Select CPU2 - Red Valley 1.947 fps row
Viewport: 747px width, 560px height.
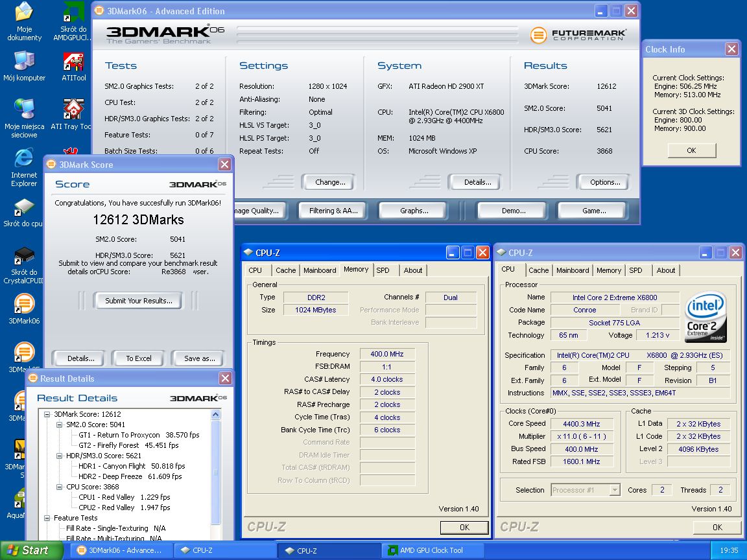(x=124, y=507)
